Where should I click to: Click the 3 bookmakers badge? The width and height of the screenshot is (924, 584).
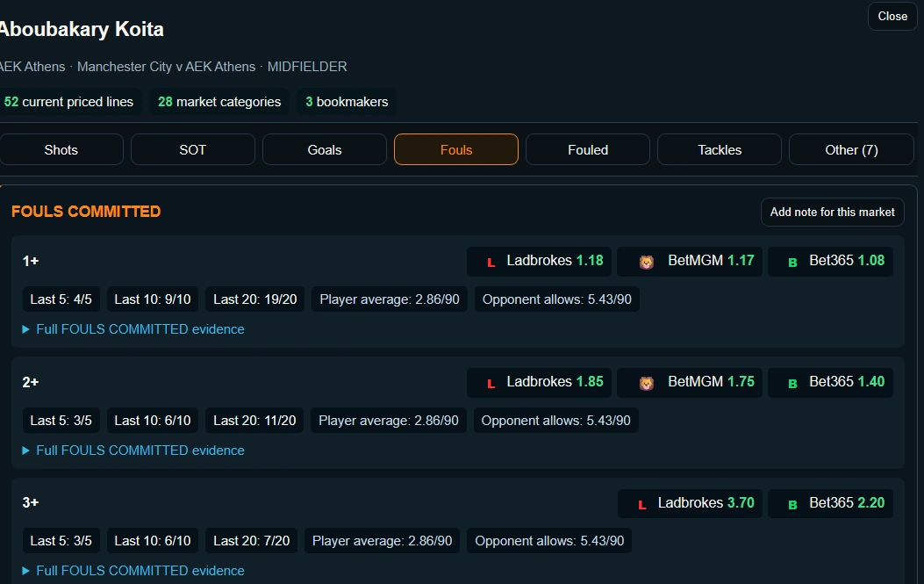click(x=347, y=102)
